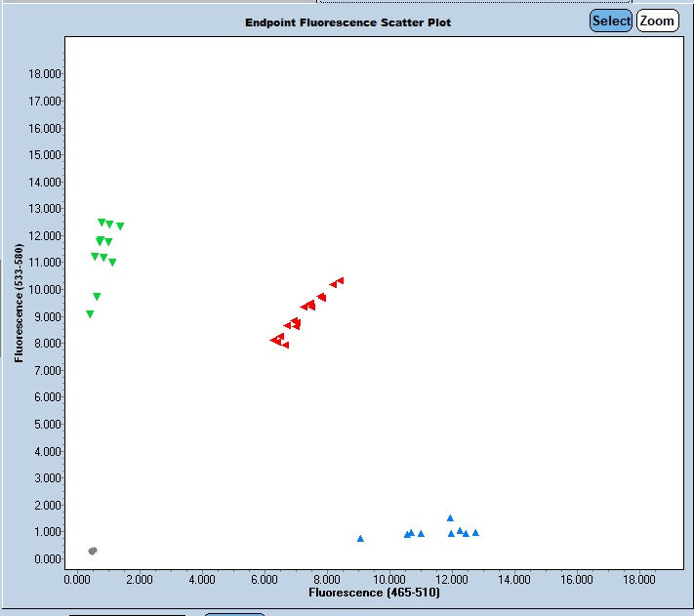
Task: Click the Endpoint Fluorescence Scatter Plot title
Action: coord(348,21)
